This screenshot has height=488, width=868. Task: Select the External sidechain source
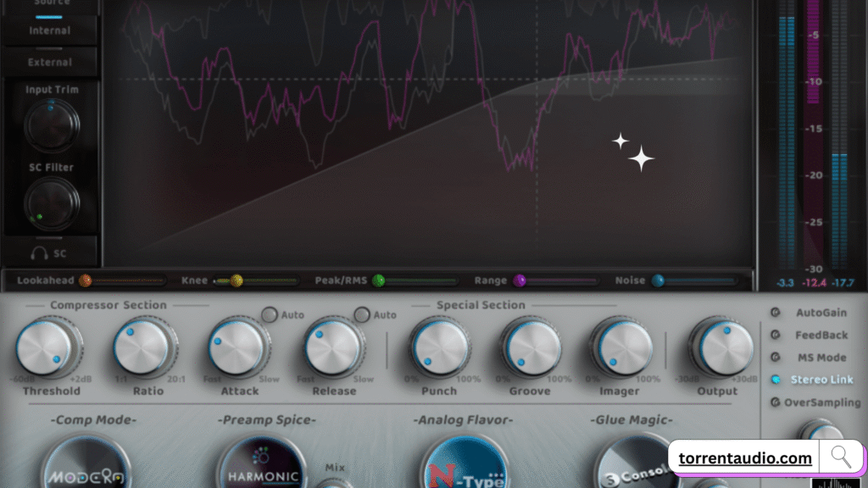tap(50, 62)
